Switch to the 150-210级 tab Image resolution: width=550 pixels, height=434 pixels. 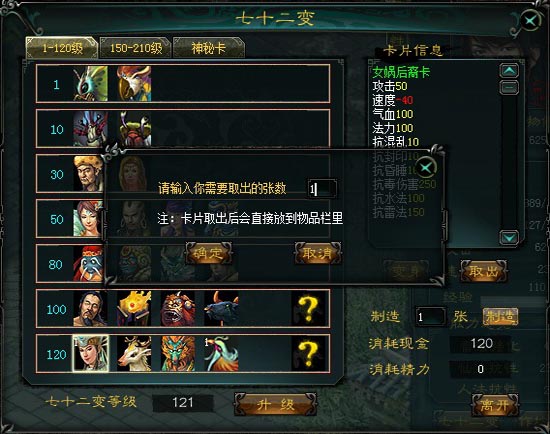pos(136,48)
